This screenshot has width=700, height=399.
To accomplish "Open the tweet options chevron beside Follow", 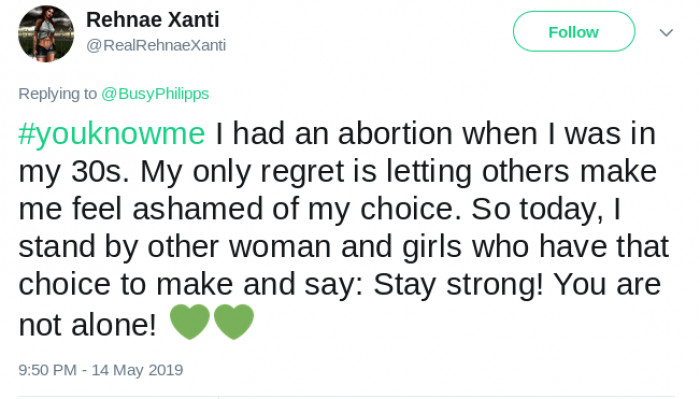I will [666, 33].
